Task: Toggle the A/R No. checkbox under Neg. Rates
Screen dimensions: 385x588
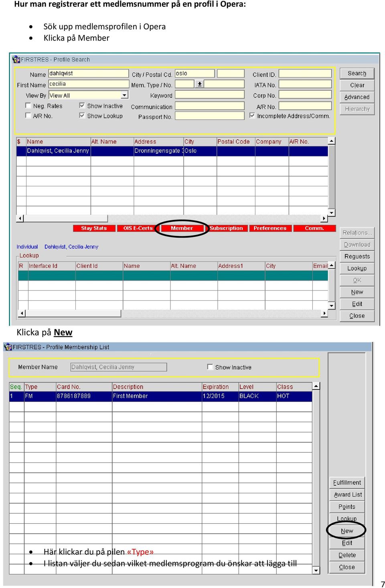Action: coord(28,116)
